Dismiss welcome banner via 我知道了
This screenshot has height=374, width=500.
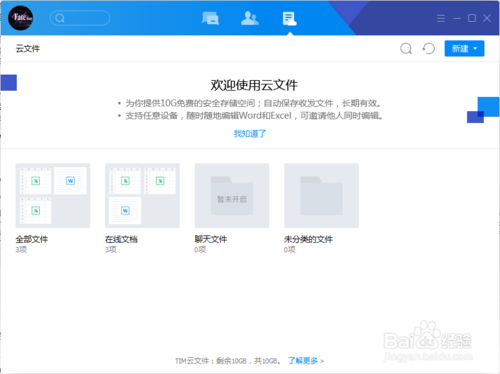[250, 134]
